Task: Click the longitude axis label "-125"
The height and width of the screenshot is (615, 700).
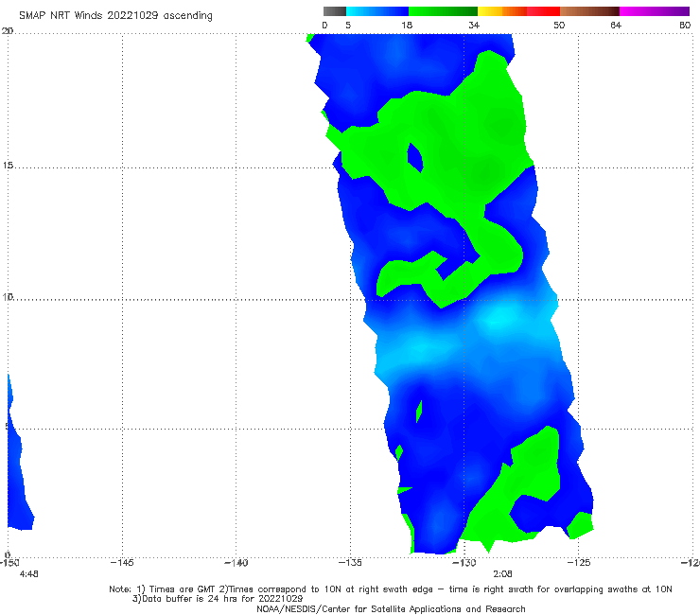Action: 579,563
